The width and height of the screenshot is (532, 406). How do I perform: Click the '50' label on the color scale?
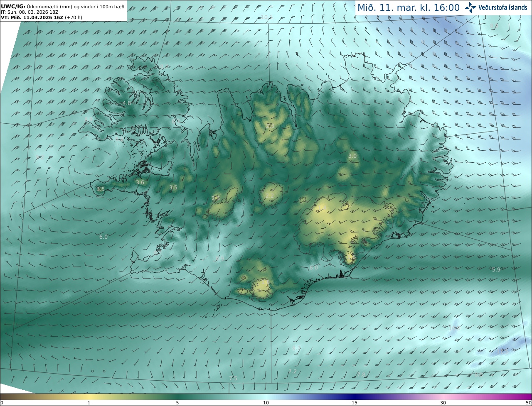[528, 403]
